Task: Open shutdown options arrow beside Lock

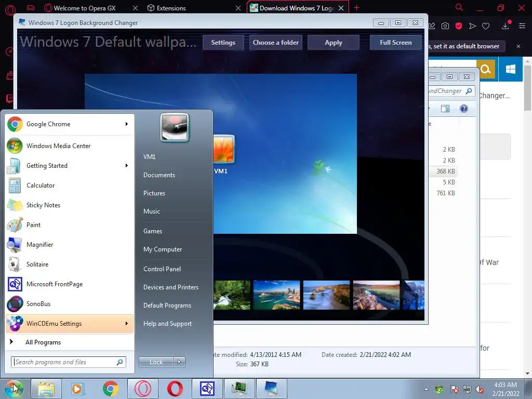Action: point(179,362)
